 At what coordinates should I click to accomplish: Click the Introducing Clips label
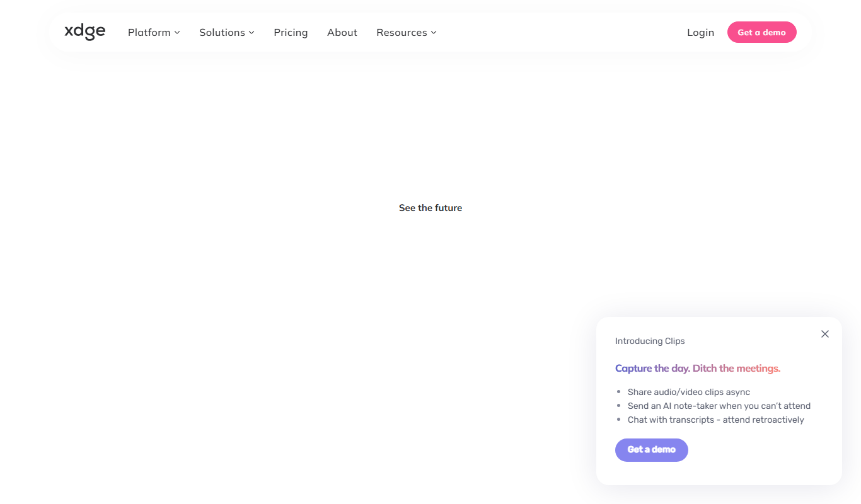(650, 341)
